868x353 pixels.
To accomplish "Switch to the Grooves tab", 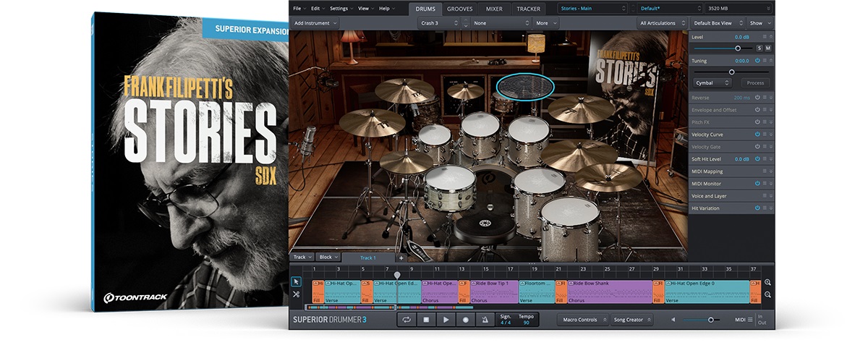I will pyautogui.click(x=460, y=9).
